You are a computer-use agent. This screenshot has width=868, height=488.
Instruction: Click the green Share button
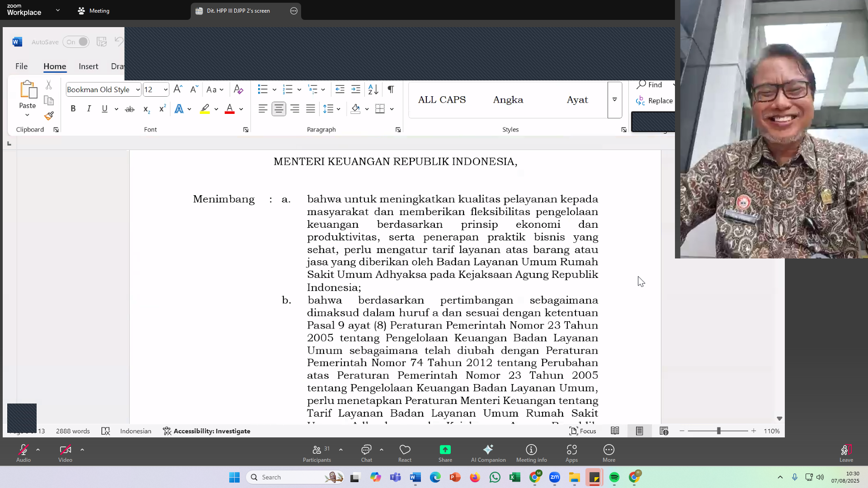(445, 453)
